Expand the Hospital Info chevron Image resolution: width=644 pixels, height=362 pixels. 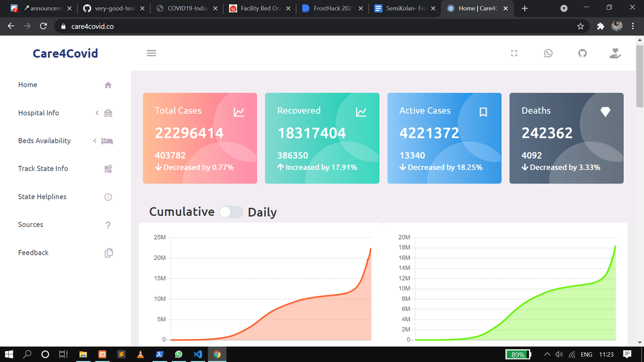pyautogui.click(x=97, y=113)
